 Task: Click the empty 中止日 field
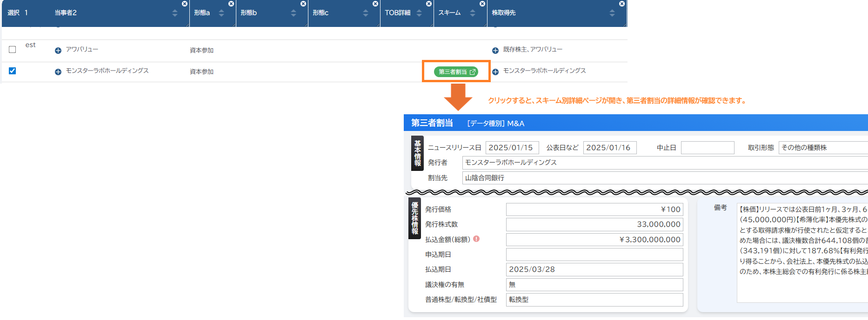[708, 148]
